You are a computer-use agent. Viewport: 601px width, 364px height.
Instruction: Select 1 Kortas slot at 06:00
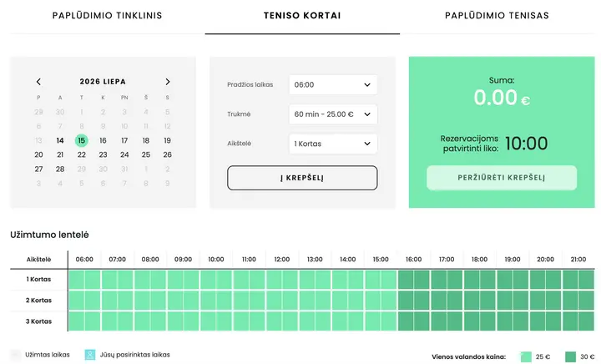77,280
